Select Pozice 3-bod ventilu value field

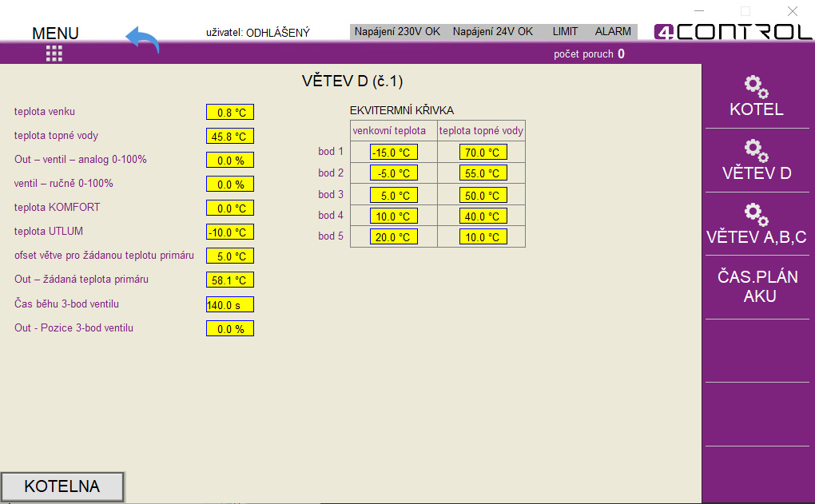point(230,328)
